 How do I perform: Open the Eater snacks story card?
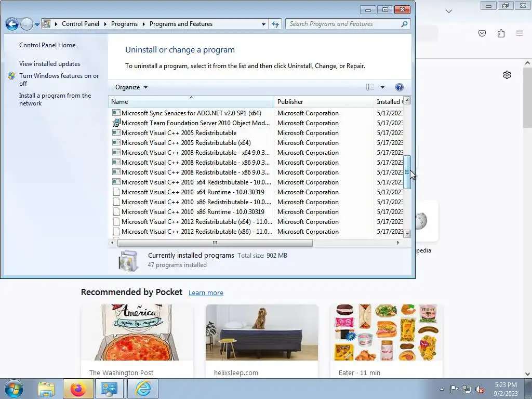386,341
